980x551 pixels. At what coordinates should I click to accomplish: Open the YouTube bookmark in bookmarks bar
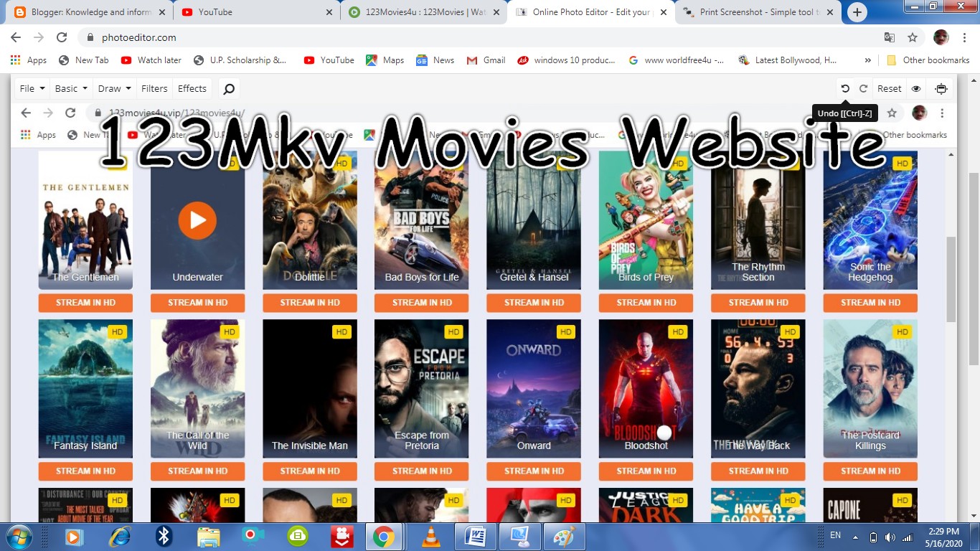[x=329, y=60]
